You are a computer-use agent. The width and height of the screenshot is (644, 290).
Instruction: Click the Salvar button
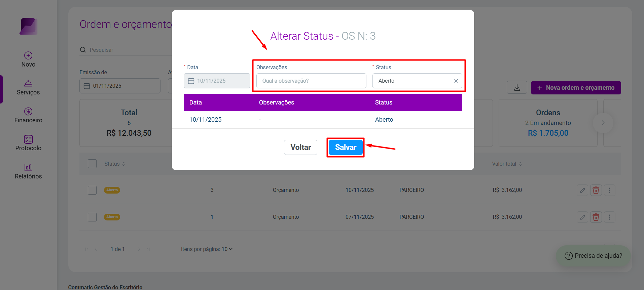[346, 147]
